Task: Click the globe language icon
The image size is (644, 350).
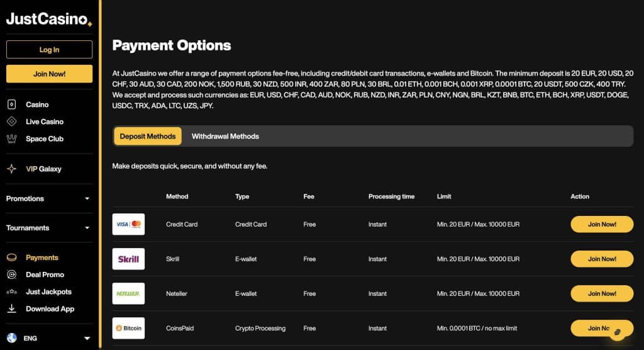Action: click(x=11, y=337)
